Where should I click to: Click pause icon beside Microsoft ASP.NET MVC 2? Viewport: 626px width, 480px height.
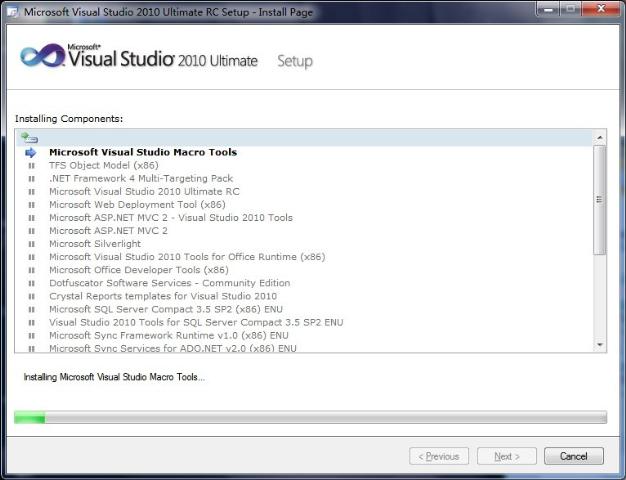tap(32, 231)
